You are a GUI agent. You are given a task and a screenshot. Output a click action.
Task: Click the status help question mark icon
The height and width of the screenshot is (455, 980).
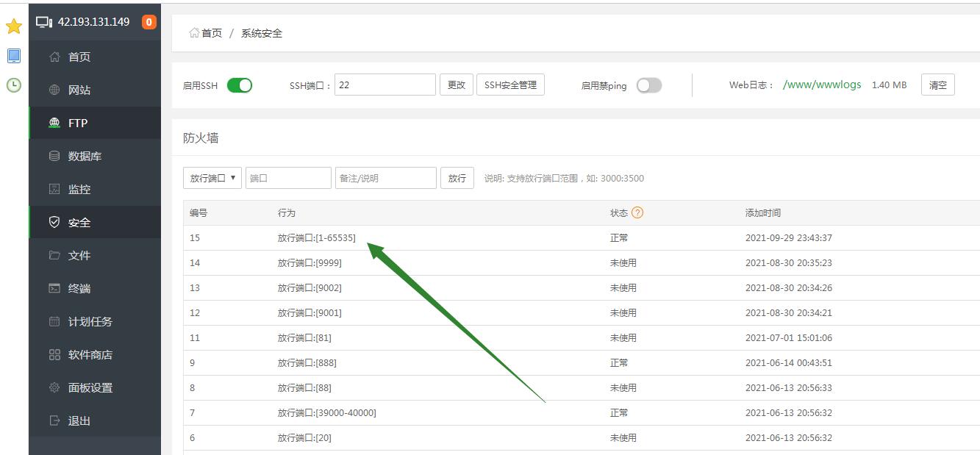[637, 212]
